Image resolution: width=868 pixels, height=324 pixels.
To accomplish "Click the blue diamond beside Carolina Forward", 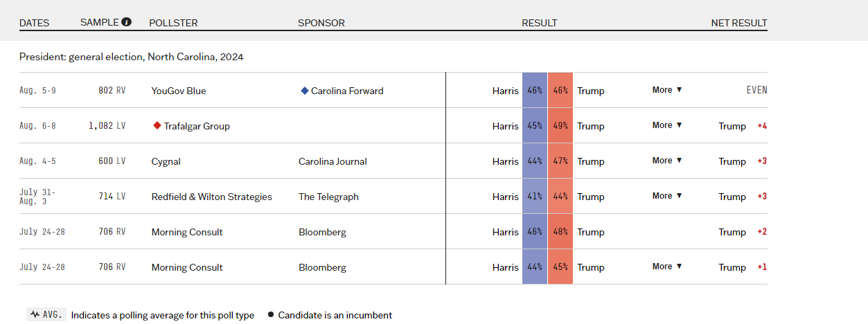I will [x=304, y=91].
